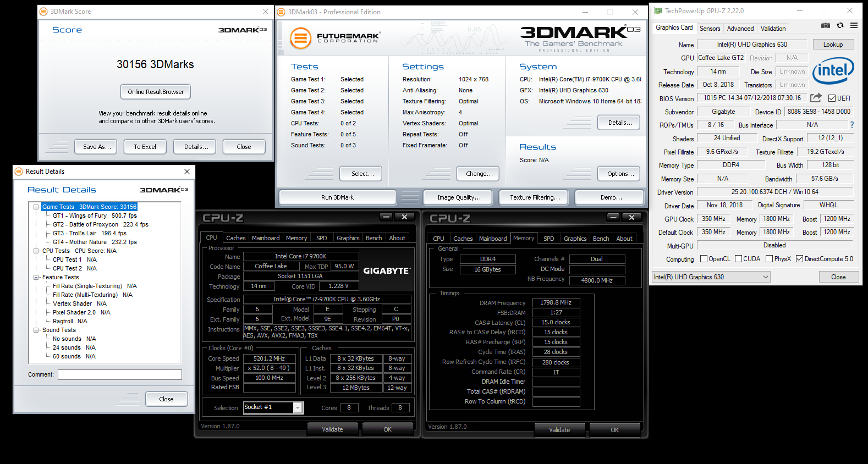The width and height of the screenshot is (868, 464).
Task: Click the DRAM Frequency 1798.8 MHz value
Action: [556, 302]
